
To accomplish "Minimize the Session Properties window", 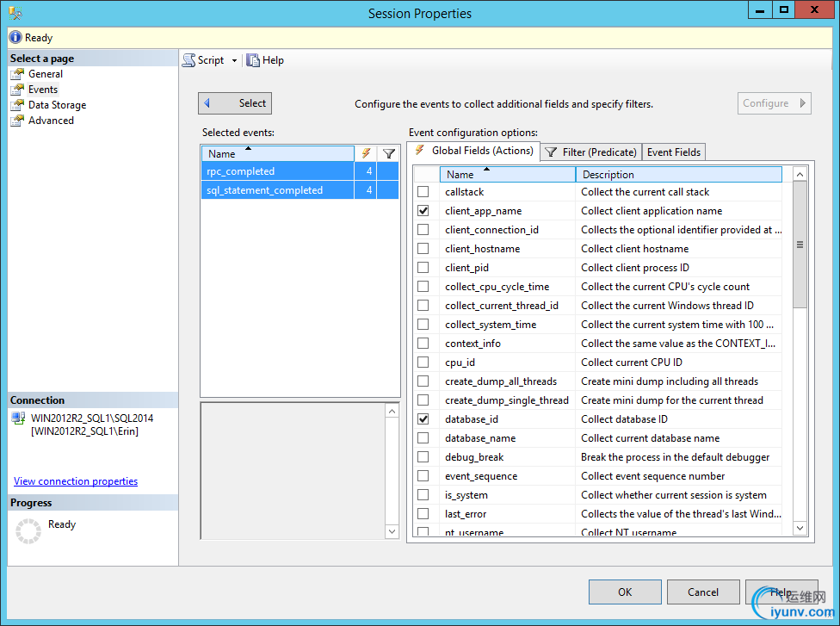I will coord(760,10).
